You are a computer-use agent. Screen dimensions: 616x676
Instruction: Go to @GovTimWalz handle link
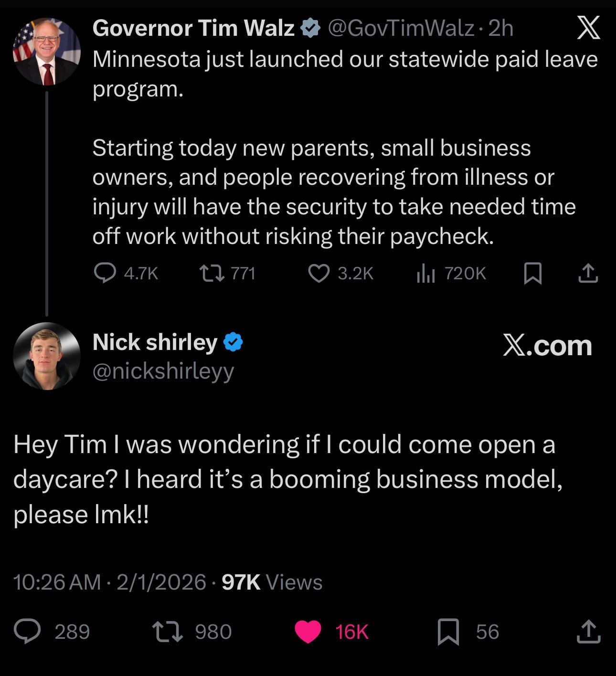point(401,28)
